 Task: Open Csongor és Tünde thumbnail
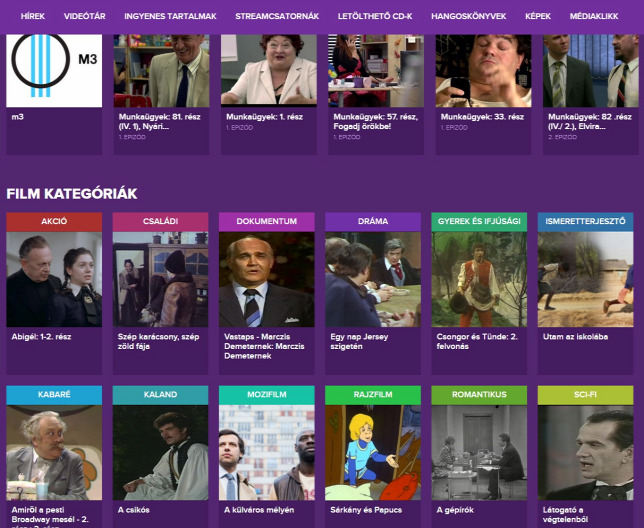(479, 279)
